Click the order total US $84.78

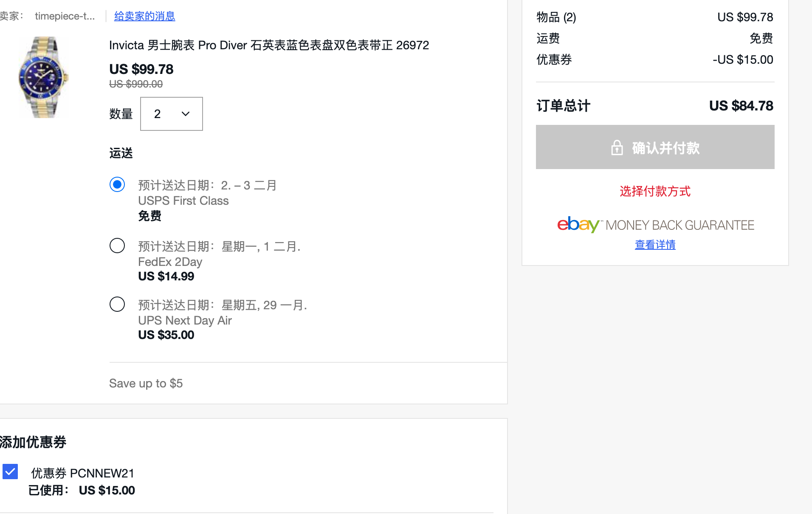point(741,106)
